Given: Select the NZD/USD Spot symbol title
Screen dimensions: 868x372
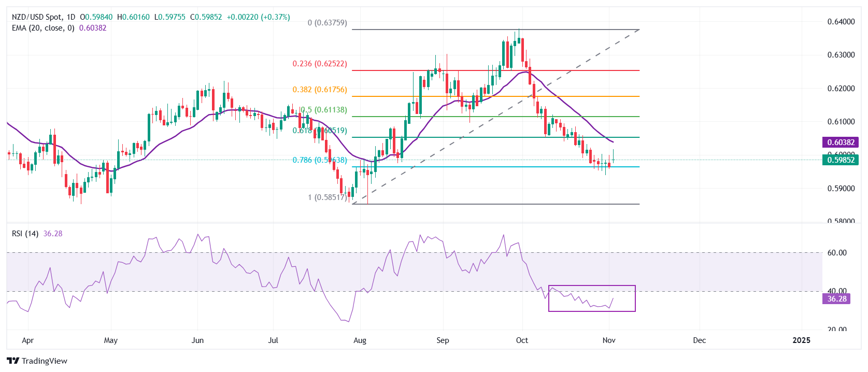Looking at the screenshot, I should [36, 17].
